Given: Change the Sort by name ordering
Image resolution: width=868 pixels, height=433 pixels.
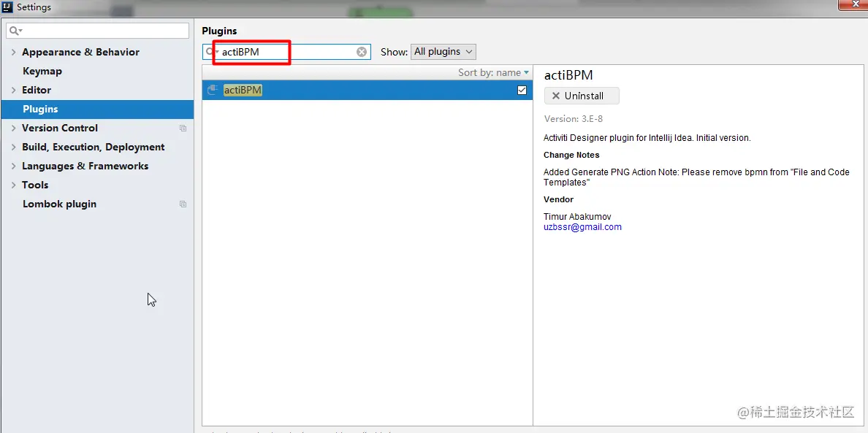Looking at the screenshot, I should pos(493,72).
